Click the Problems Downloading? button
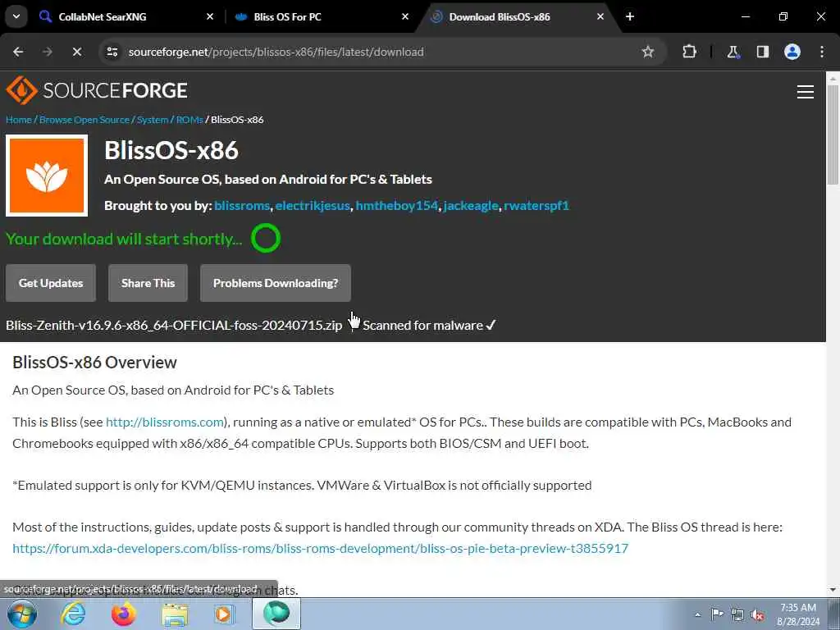Viewport: 840px width, 630px height. 276,283
